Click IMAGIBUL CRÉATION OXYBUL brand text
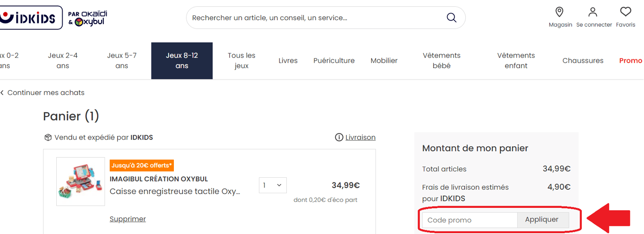The image size is (644, 234). pos(159,179)
